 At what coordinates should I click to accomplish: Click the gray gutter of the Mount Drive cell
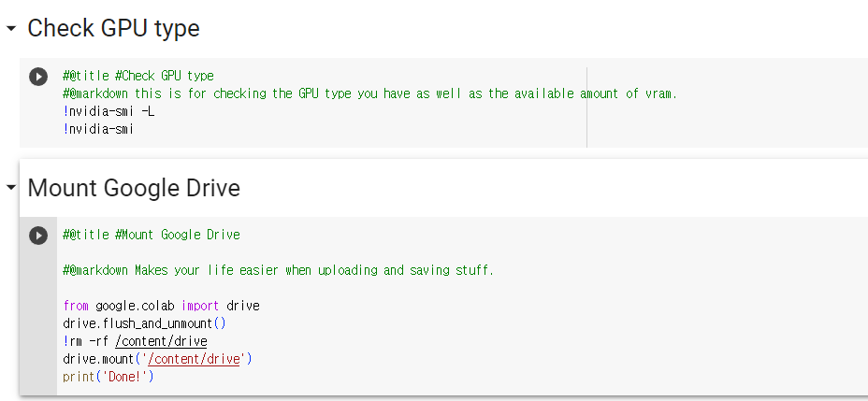[38, 321]
